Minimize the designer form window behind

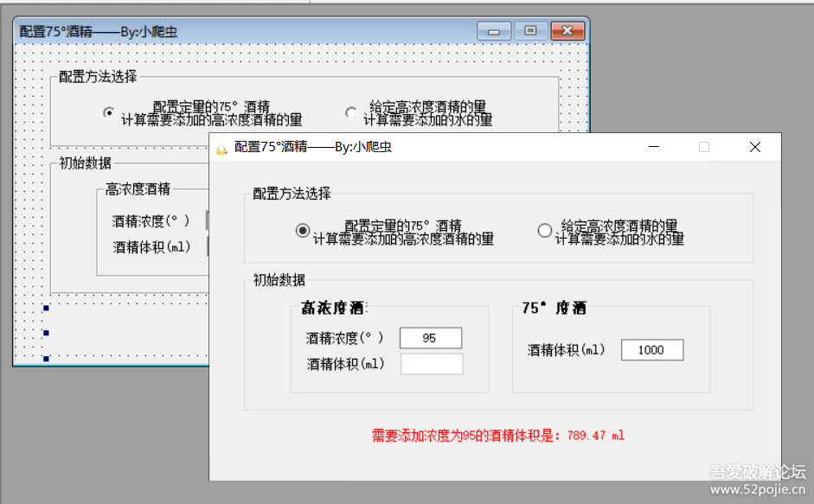(494, 31)
